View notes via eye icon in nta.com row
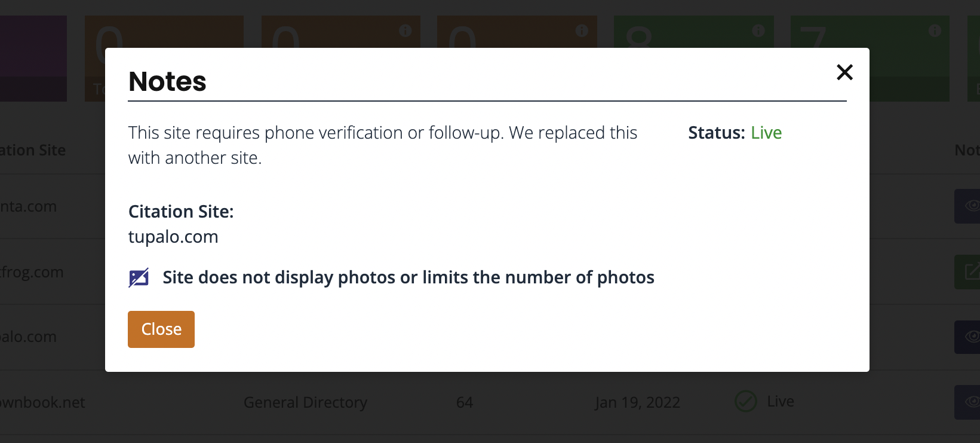Image resolution: width=980 pixels, height=443 pixels. pos(968,206)
